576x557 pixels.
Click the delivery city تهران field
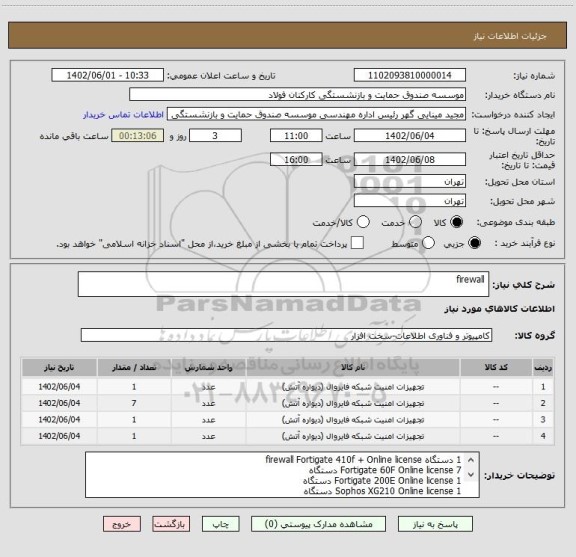410,201
